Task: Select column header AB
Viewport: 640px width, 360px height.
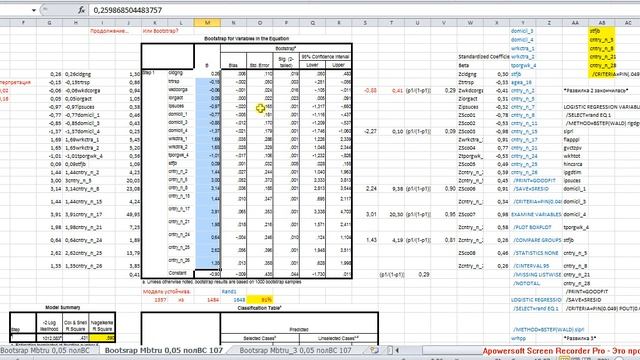Action: click(x=602, y=23)
